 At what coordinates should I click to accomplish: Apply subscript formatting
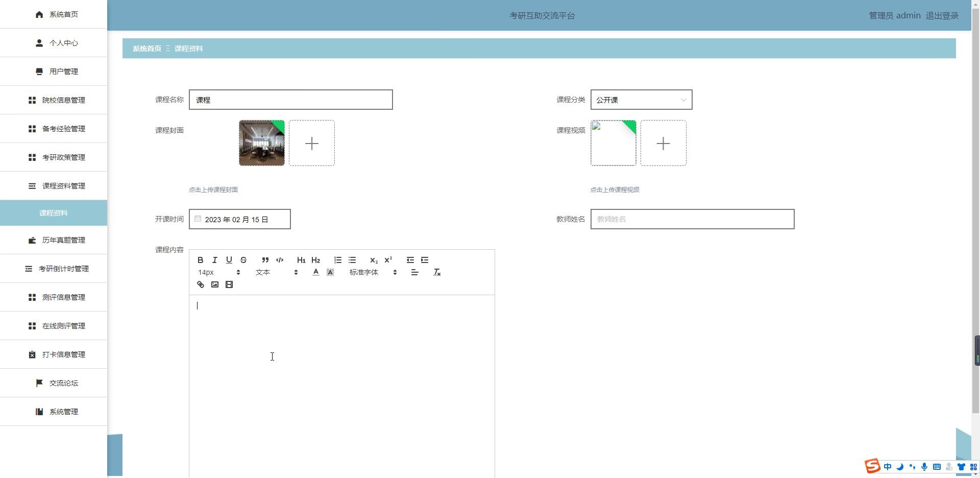pyautogui.click(x=374, y=260)
